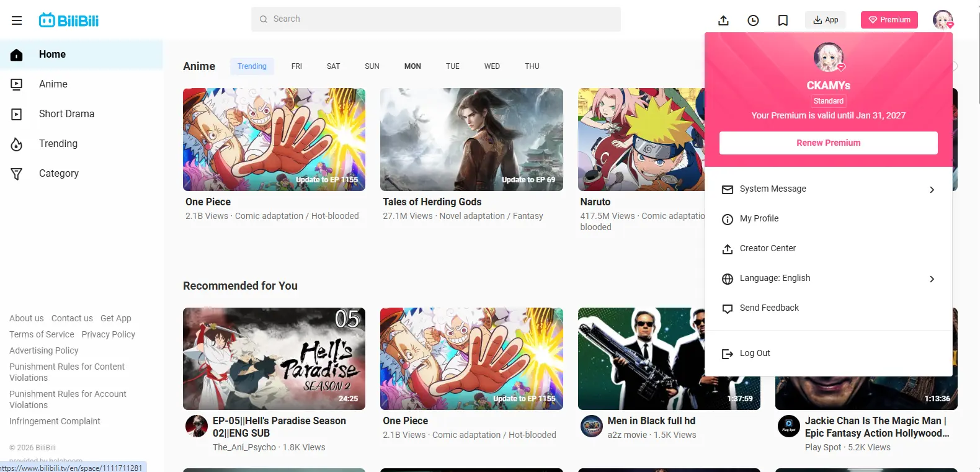Open watch history clock icon
Viewport: 980px width, 472px height.
point(753,20)
